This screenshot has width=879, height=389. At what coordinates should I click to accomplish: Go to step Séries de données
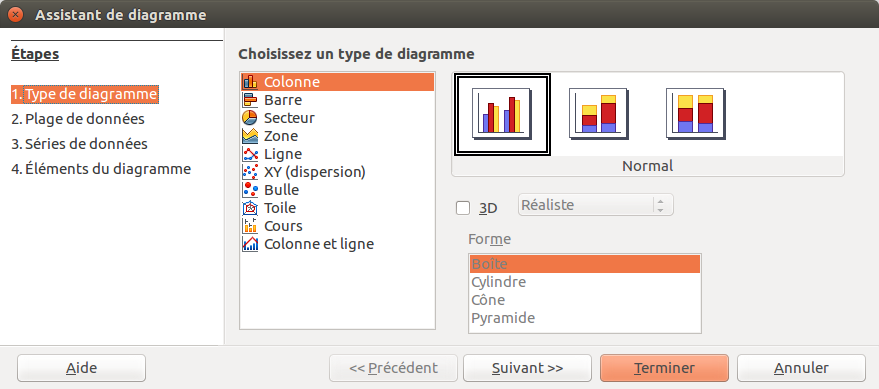pyautogui.click(x=80, y=143)
